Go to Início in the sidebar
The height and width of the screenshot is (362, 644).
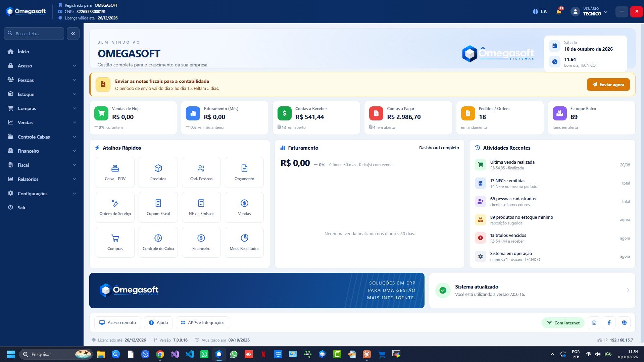tap(42, 52)
